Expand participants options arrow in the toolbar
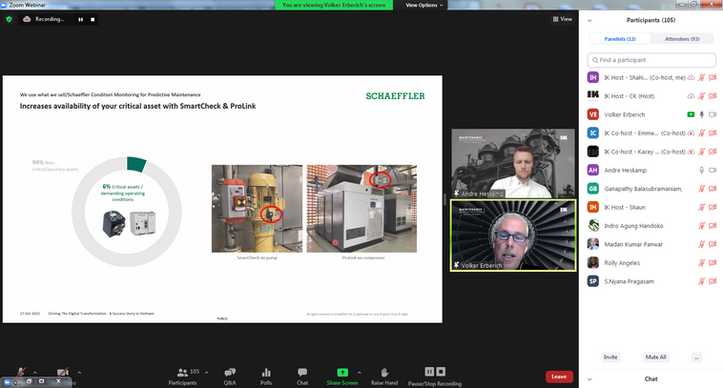Image resolution: width=723 pixels, height=388 pixels. click(x=206, y=372)
